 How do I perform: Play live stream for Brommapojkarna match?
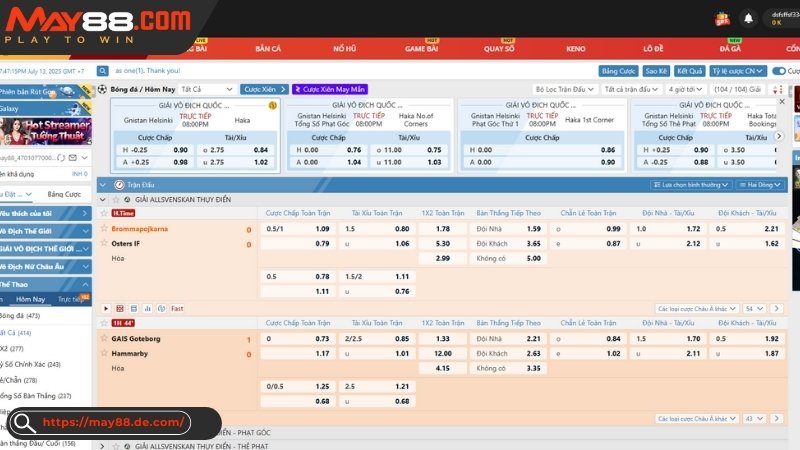coord(106,308)
